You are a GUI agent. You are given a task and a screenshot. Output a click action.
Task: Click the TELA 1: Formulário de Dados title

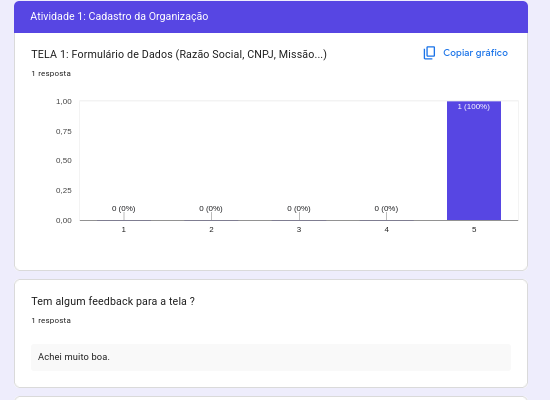coord(179,54)
